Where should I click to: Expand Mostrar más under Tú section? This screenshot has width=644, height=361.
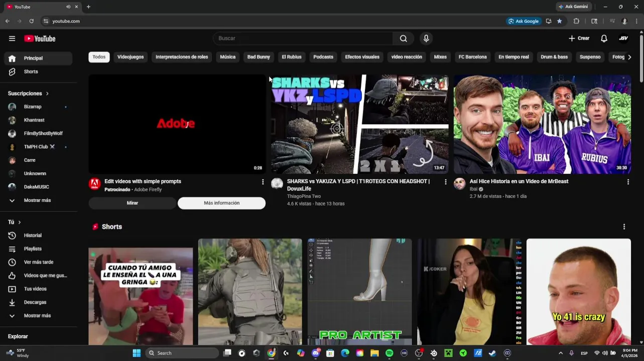tap(38, 316)
